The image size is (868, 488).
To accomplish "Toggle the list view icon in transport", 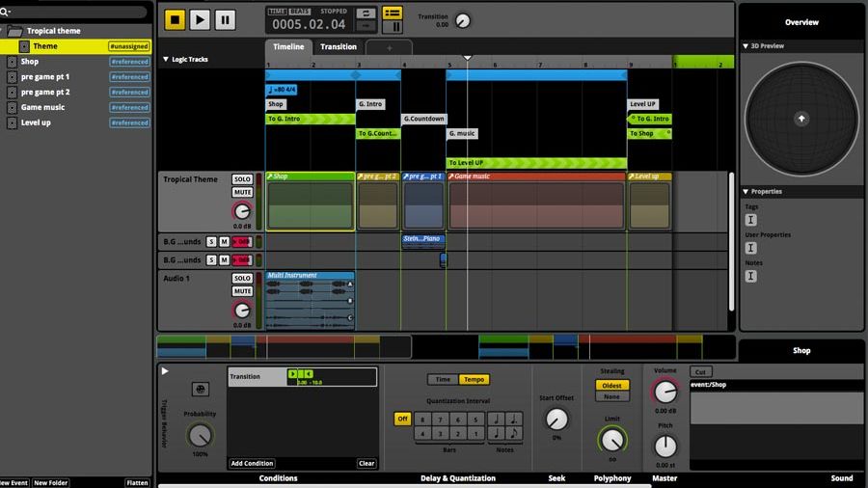I will click(393, 13).
